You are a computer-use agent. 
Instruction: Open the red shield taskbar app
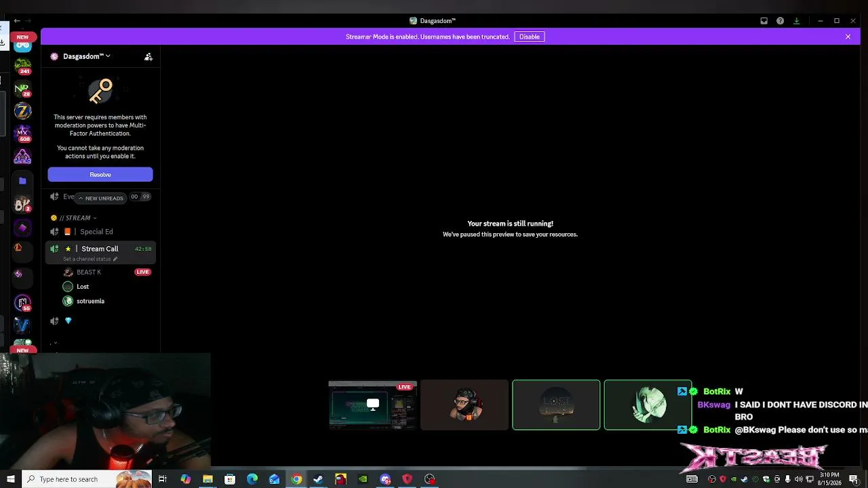[407, 479]
